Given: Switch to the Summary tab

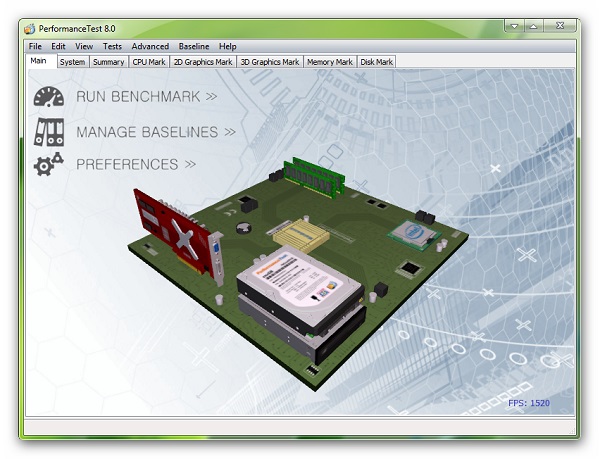Looking at the screenshot, I should pyautogui.click(x=109, y=62).
